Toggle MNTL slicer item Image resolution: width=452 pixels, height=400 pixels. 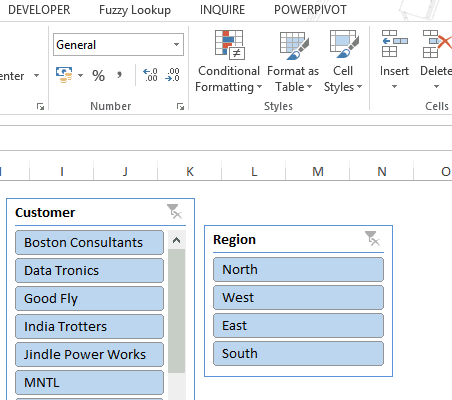pos(89,382)
